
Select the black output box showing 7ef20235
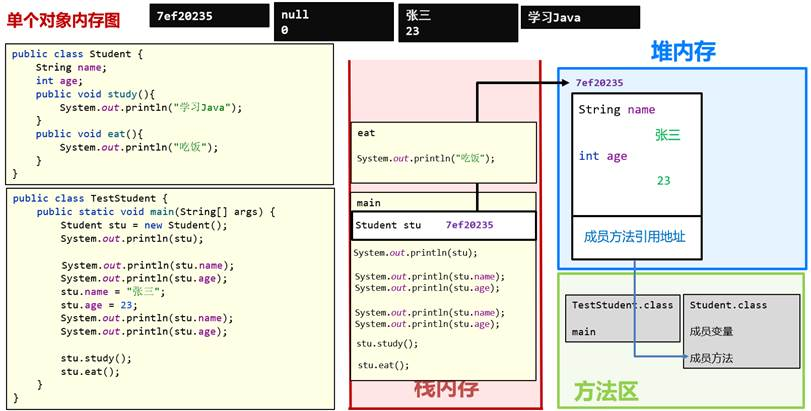click(x=209, y=16)
